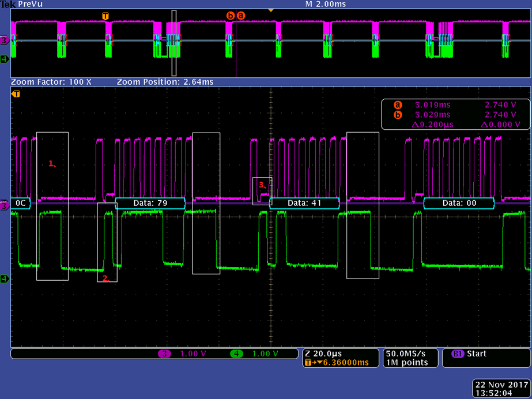Click the channel 4 badge in the bottom bar
532x399 pixels.
tap(236, 354)
